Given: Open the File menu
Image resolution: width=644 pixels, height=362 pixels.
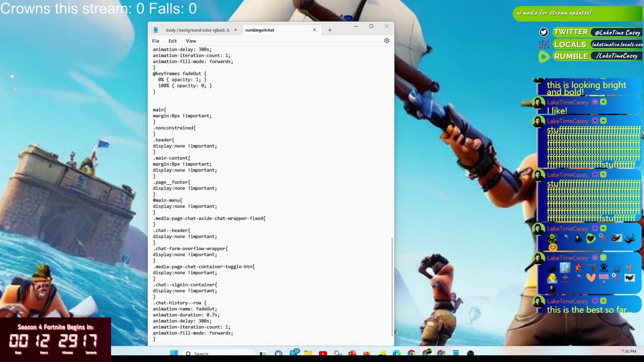Looking at the screenshot, I should [156, 41].
